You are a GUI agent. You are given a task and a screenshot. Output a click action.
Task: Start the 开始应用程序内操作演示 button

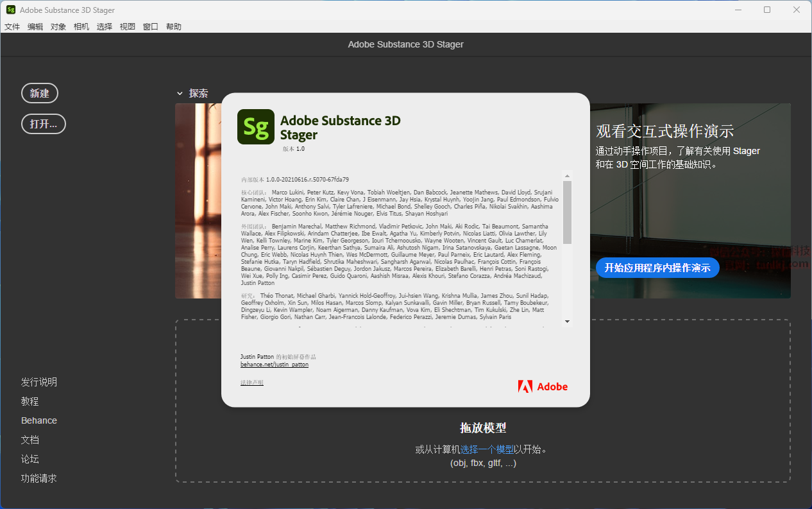(x=657, y=268)
